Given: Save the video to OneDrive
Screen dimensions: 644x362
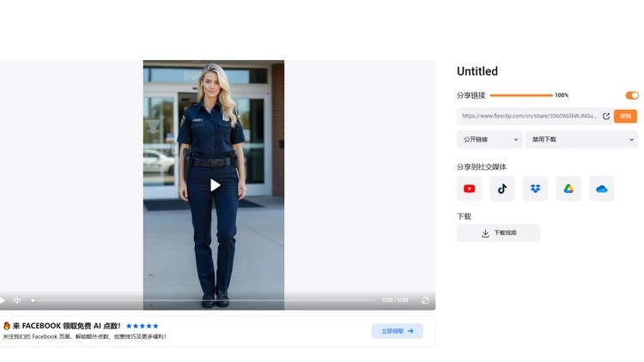Looking at the screenshot, I should point(601,189).
